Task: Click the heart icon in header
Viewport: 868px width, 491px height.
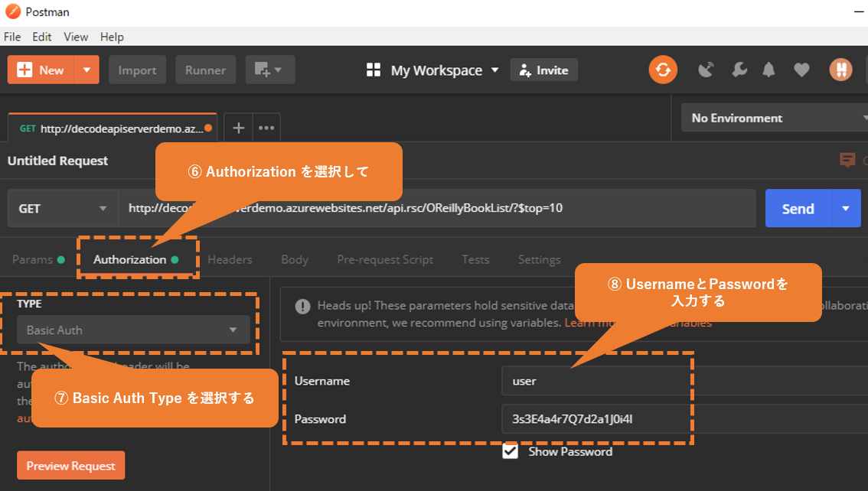Action: [x=801, y=70]
